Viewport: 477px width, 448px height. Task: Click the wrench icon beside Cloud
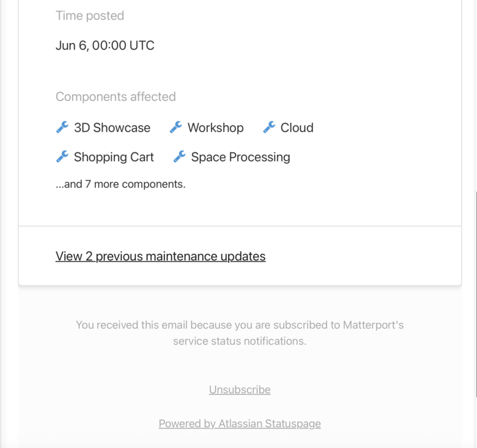[269, 127]
